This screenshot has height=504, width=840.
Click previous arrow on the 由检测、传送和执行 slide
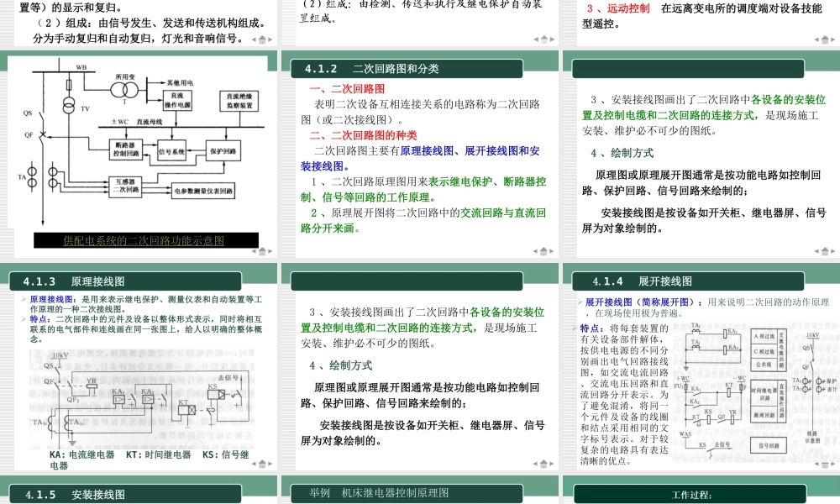coord(535,39)
